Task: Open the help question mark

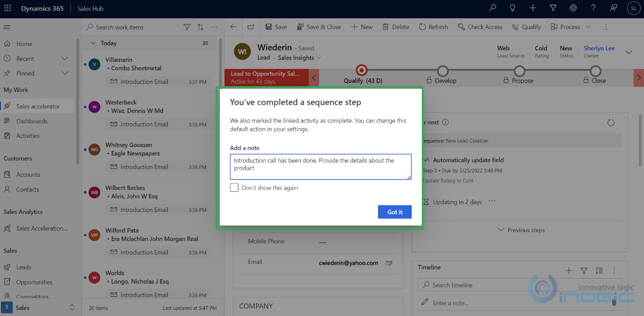Action: tap(593, 8)
